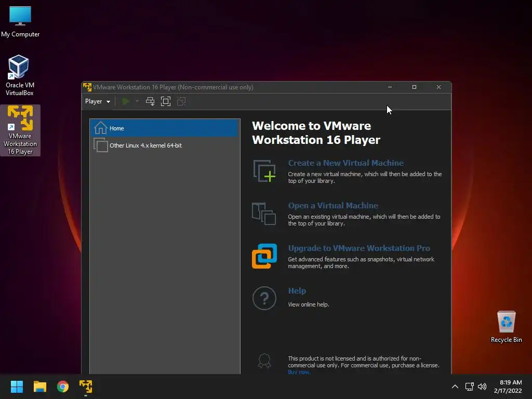Viewport: 532px width, 399px height.
Task: Show hidden system tray icons chevron
Action: pos(455,387)
